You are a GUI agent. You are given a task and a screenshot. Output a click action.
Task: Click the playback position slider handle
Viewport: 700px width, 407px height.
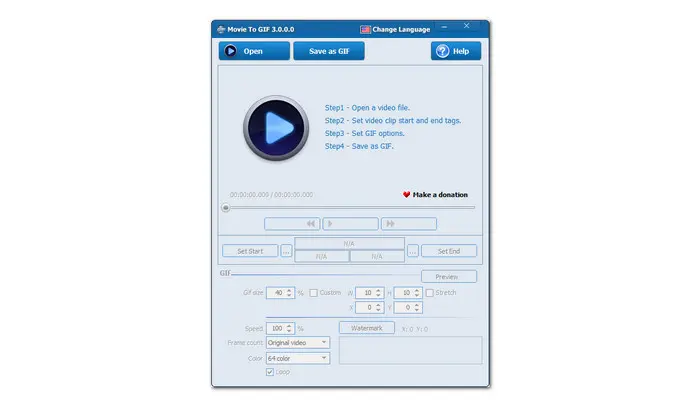pyautogui.click(x=226, y=208)
